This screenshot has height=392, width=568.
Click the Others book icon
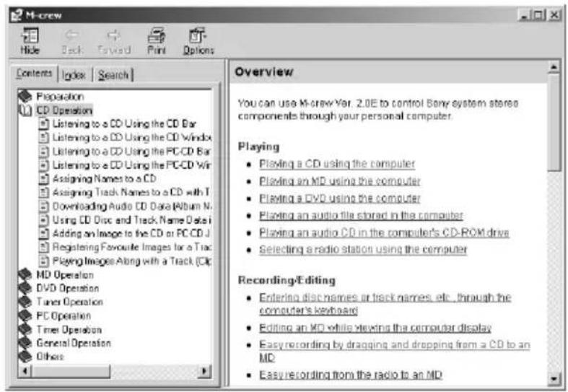click(25, 357)
